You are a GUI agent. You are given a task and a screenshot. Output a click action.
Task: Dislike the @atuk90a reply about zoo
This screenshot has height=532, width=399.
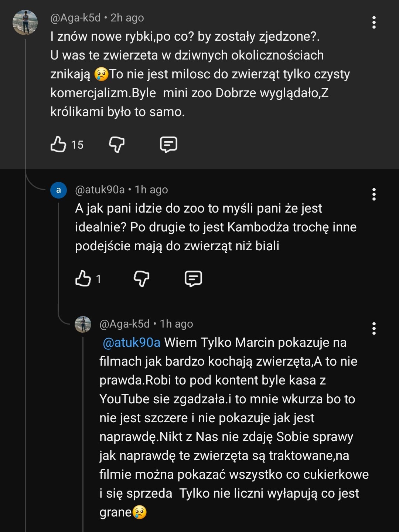[x=141, y=278]
